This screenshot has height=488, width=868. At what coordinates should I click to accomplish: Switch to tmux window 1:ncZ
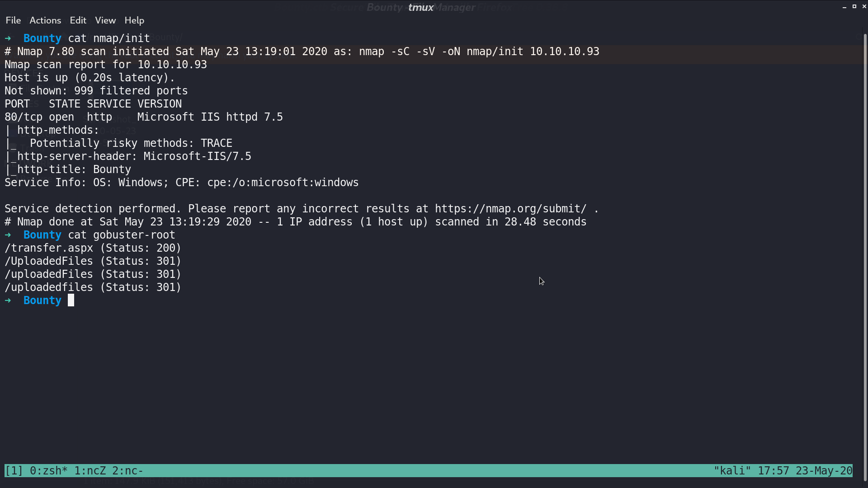(x=90, y=471)
